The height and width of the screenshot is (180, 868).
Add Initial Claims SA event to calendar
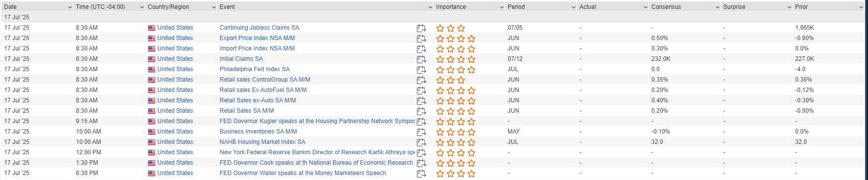click(421, 59)
